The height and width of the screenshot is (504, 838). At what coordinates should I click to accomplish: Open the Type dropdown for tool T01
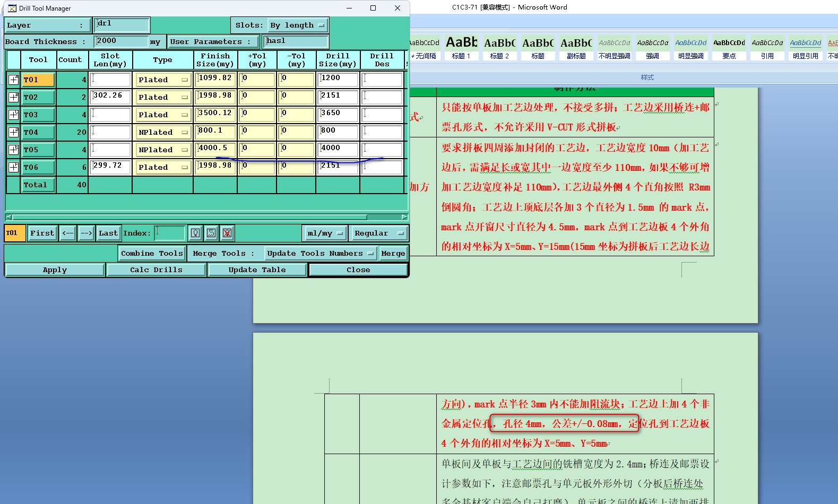coord(163,80)
